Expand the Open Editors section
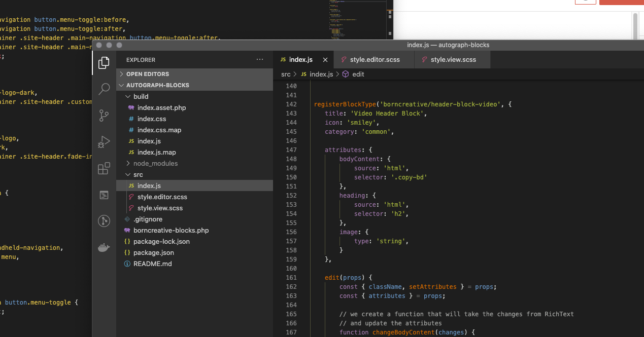This screenshot has height=337, width=644. coord(147,74)
